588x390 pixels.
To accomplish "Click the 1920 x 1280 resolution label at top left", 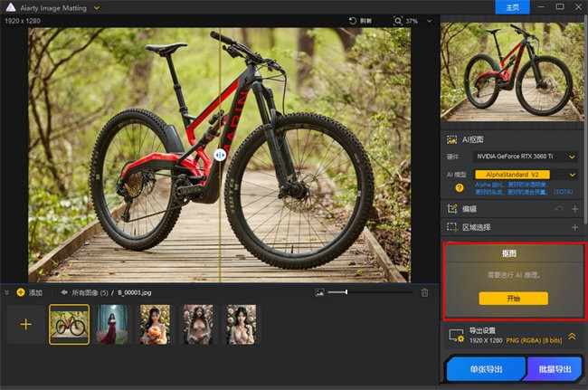I will click(x=23, y=21).
